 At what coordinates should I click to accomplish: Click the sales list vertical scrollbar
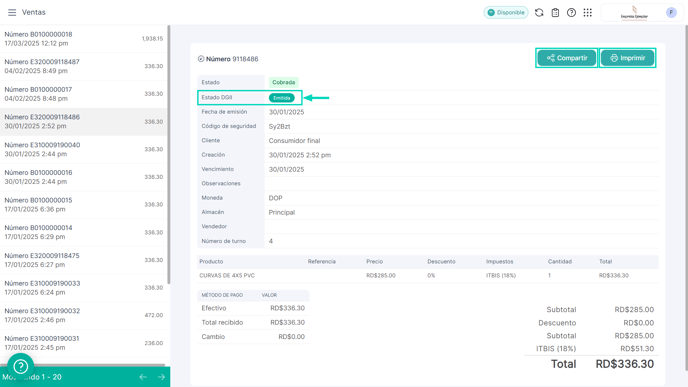(168, 154)
